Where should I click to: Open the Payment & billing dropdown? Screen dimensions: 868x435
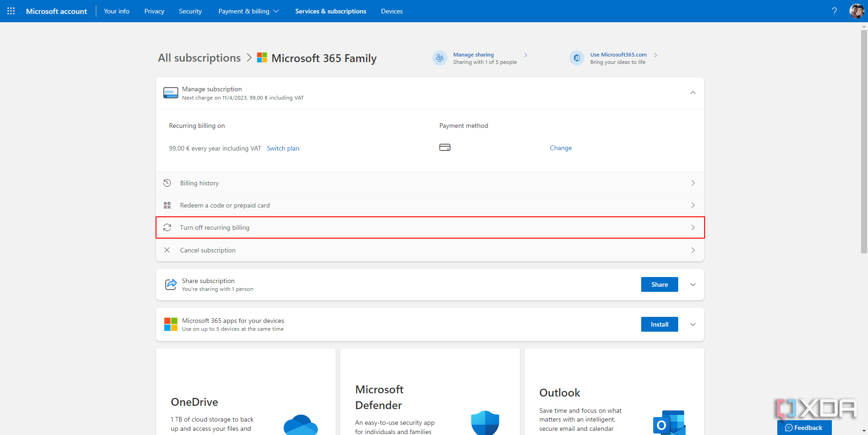tap(249, 11)
